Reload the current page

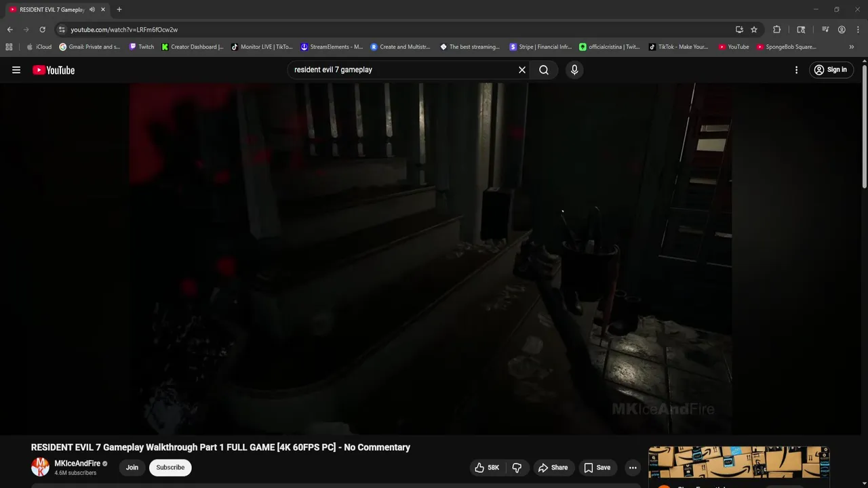pyautogui.click(x=42, y=30)
